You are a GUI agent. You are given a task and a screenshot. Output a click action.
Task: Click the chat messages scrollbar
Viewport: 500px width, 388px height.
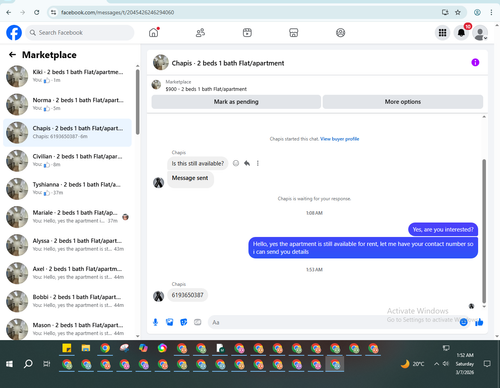coord(484,231)
